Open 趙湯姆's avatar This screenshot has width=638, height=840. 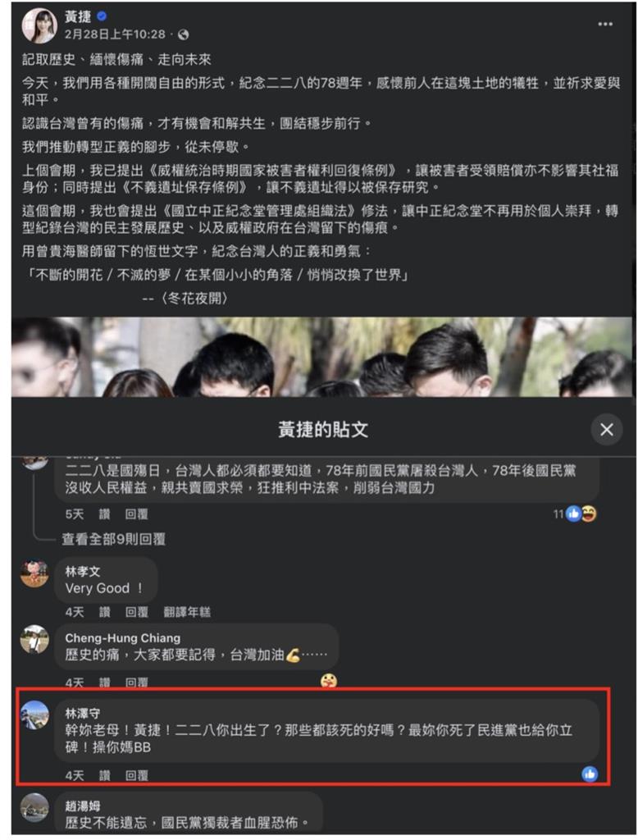(x=34, y=807)
